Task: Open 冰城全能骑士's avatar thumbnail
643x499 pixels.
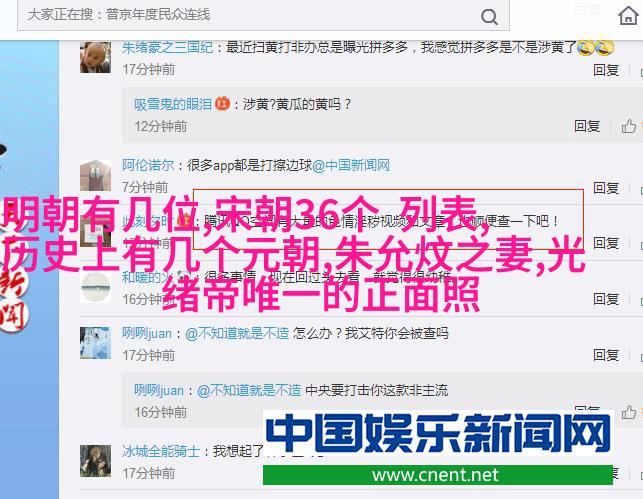Action: (x=95, y=461)
